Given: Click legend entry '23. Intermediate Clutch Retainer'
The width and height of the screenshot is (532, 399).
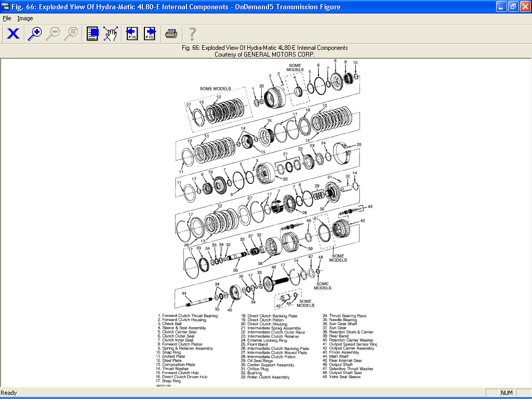Looking at the screenshot, I should coord(270,336).
